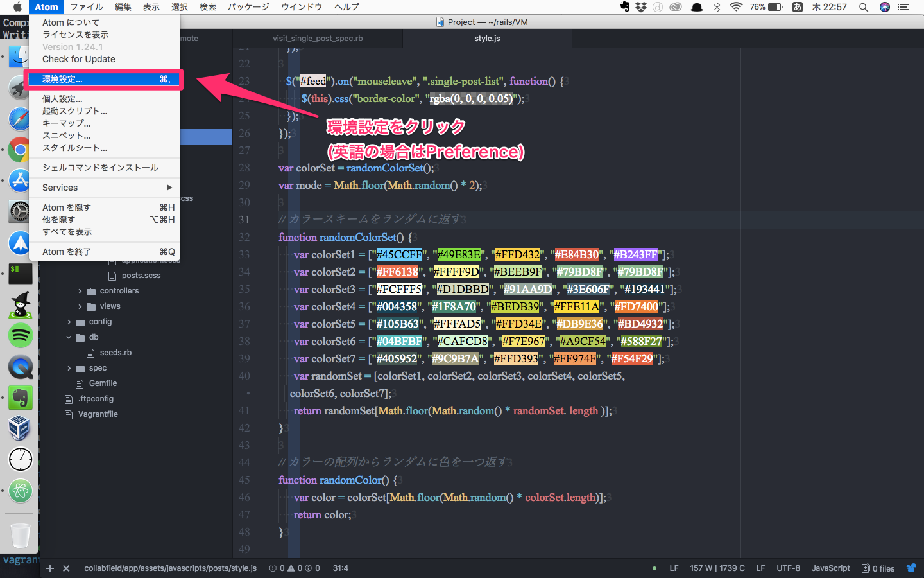Open Gemfile in the tree
The width and height of the screenshot is (924, 578).
[x=103, y=383]
